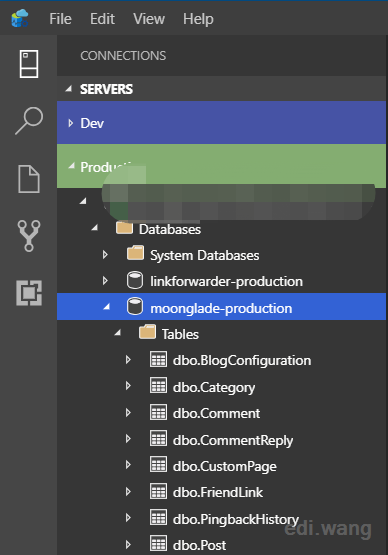Click the Azure Data Studio app logo
This screenshot has width=388, height=555.
[19, 18]
